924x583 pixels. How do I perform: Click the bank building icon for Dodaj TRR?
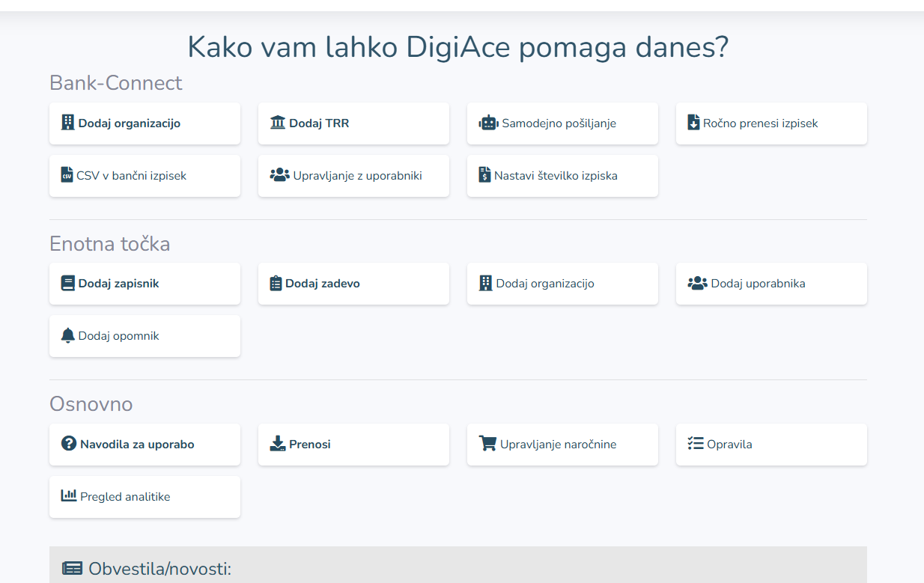point(278,123)
